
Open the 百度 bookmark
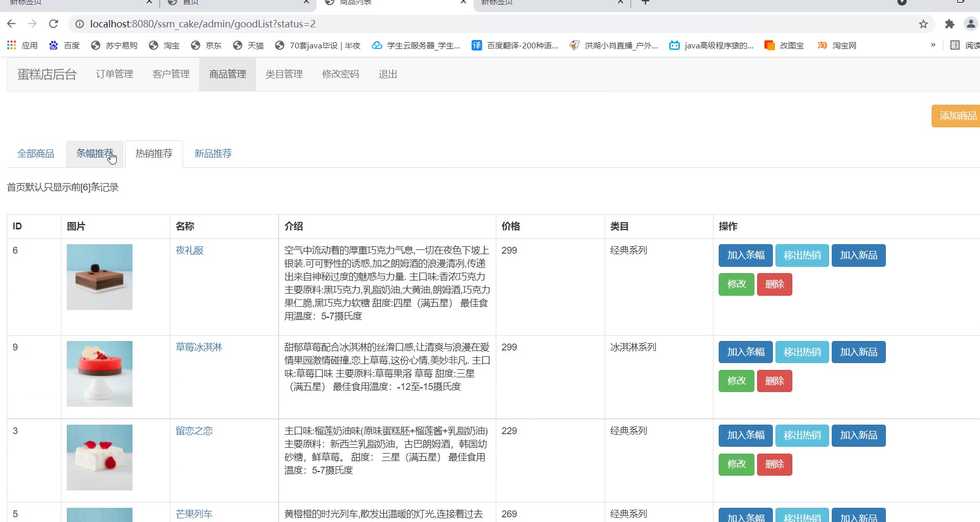coord(64,45)
